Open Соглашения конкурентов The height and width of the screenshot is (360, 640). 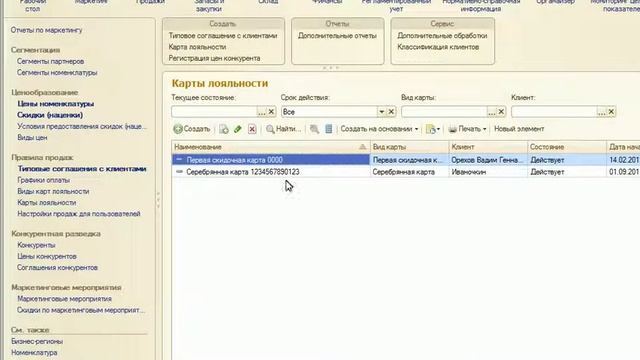(57, 268)
